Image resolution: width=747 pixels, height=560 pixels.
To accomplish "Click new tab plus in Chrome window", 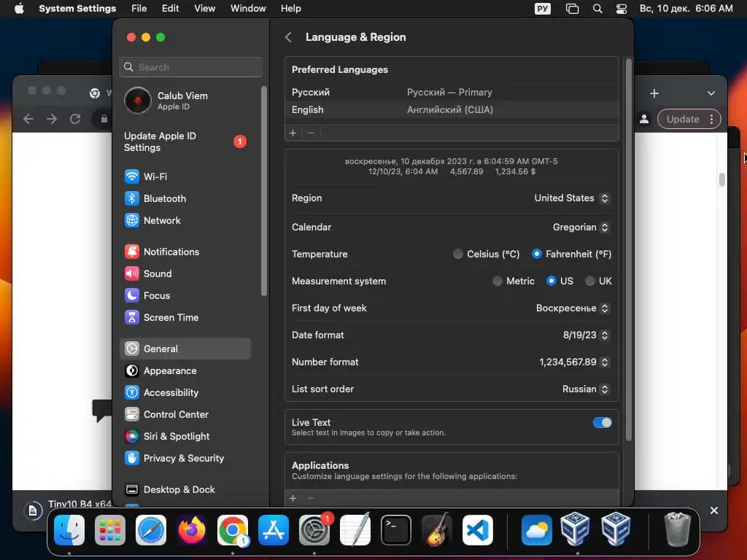I will click(654, 93).
